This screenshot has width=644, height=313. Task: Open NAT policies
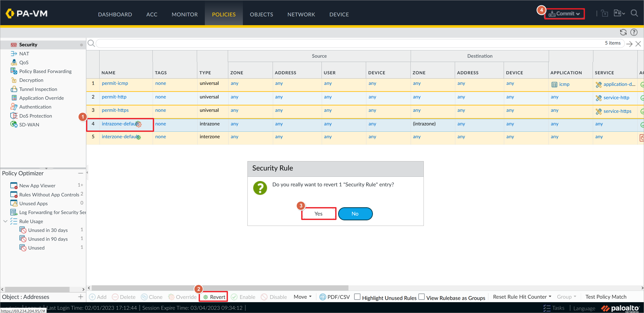[x=24, y=54]
